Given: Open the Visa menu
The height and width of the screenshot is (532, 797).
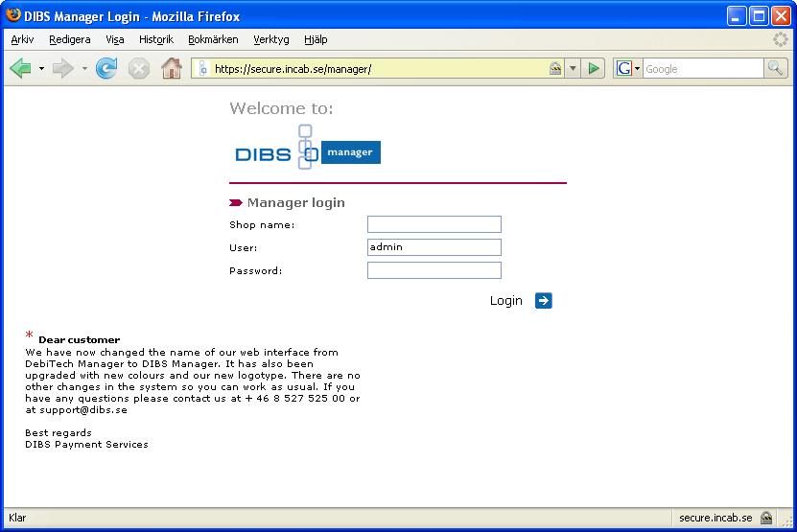Looking at the screenshot, I should point(115,39).
